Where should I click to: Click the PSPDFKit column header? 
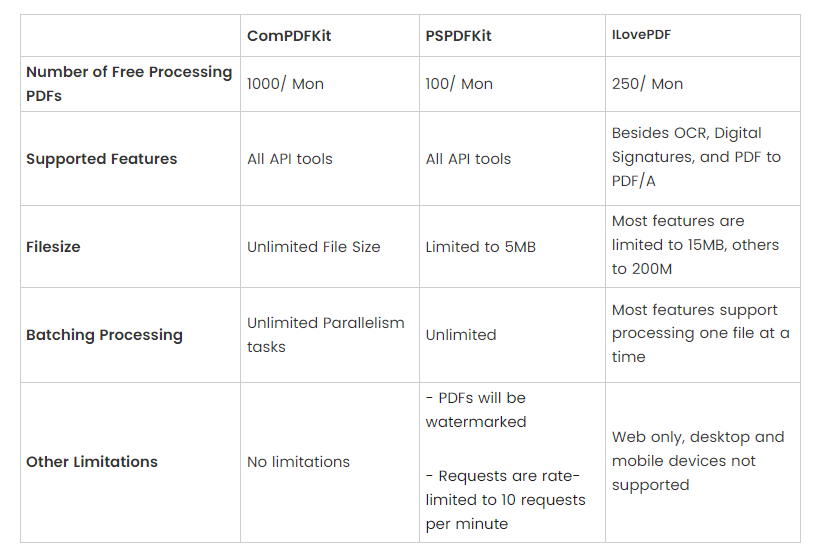click(x=458, y=36)
